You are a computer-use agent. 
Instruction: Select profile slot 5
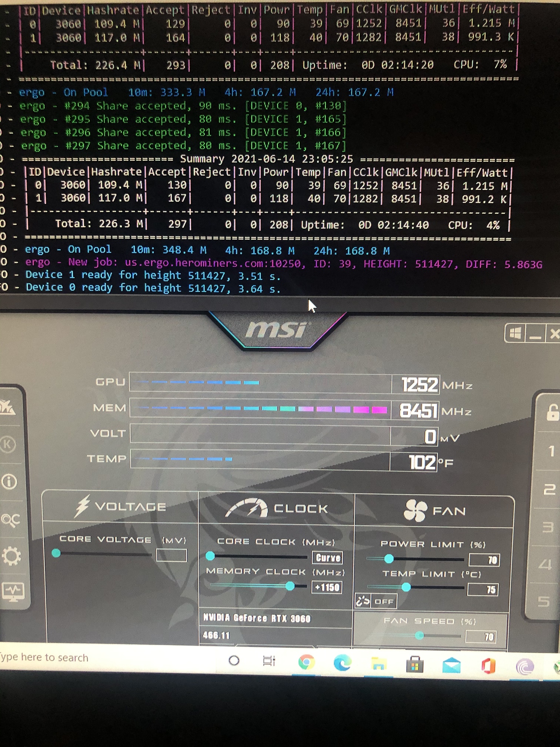tap(544, 601)
